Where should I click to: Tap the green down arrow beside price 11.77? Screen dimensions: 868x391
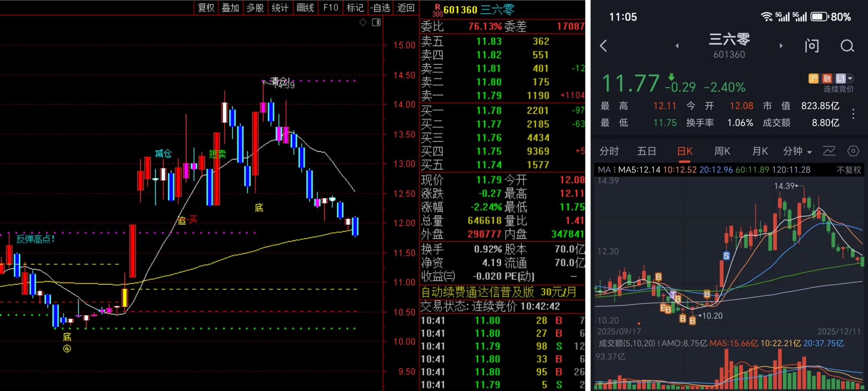coord(671,77)
